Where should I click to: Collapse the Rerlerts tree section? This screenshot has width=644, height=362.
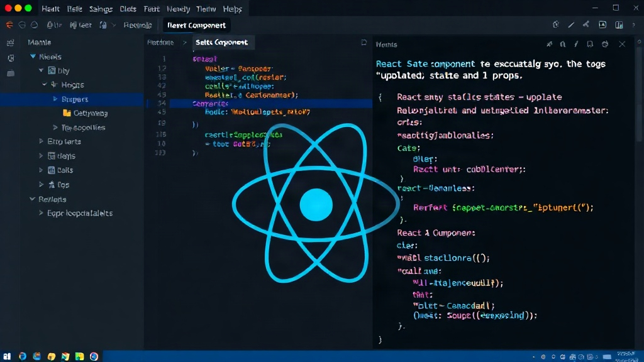pyautogui.click(x=32, y=199)
